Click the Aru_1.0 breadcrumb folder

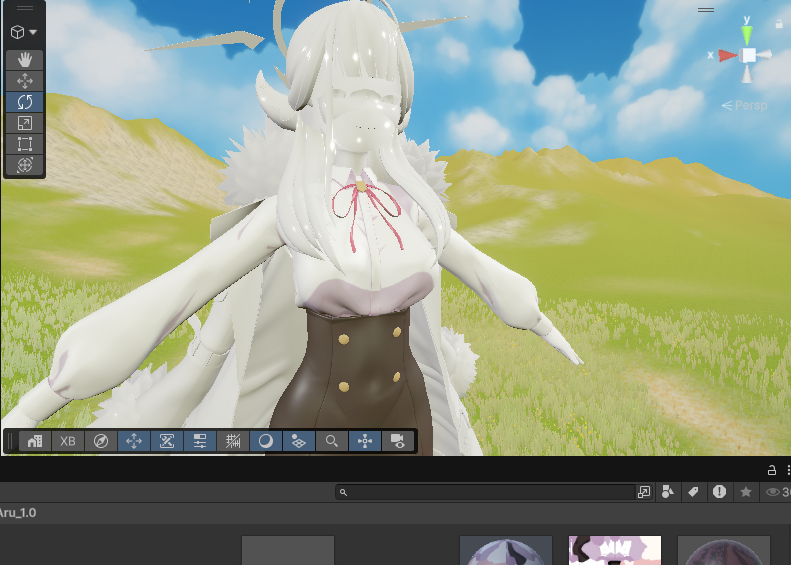(18, 513)
